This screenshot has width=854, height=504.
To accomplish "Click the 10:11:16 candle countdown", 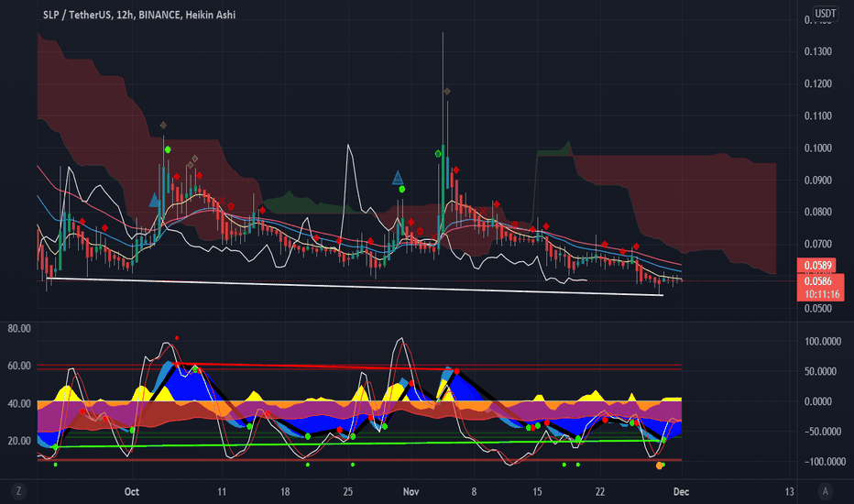I will [821, 294].
